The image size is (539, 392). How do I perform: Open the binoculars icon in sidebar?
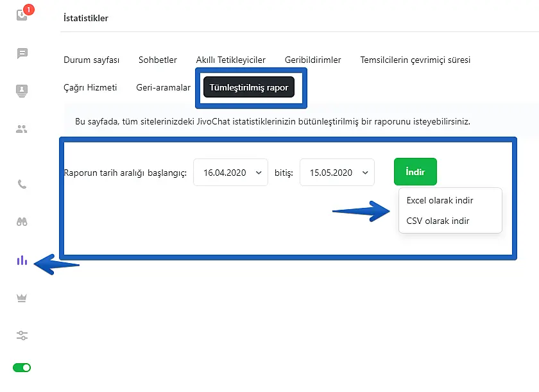[x=22, y=222]
